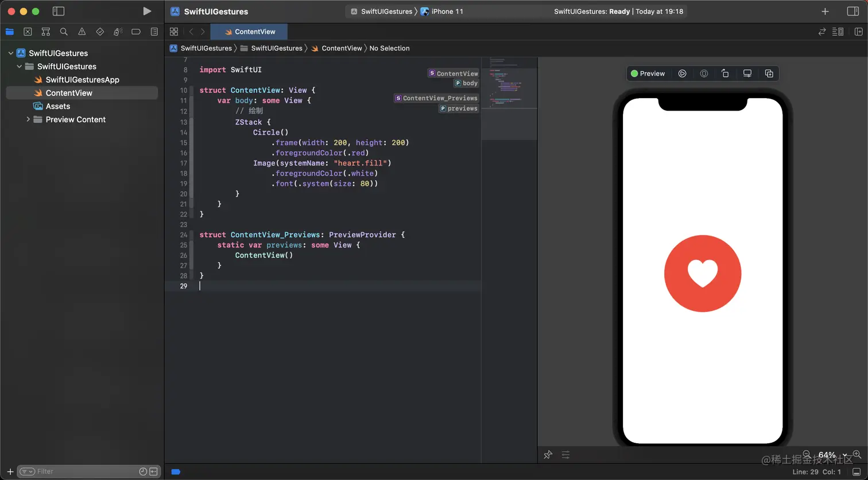Open SwiftUIGestures project in jump bar
The image size is (868, 480).
201,48
